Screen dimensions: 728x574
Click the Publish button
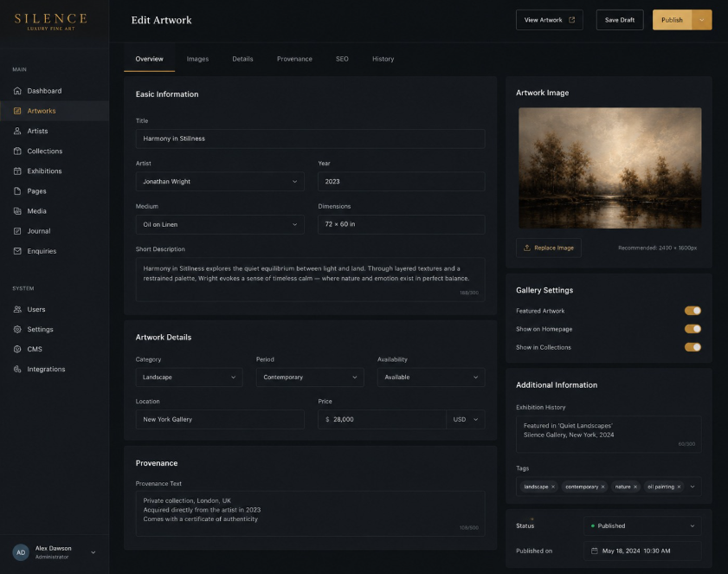pyautogui.click(x=673, y=20)
